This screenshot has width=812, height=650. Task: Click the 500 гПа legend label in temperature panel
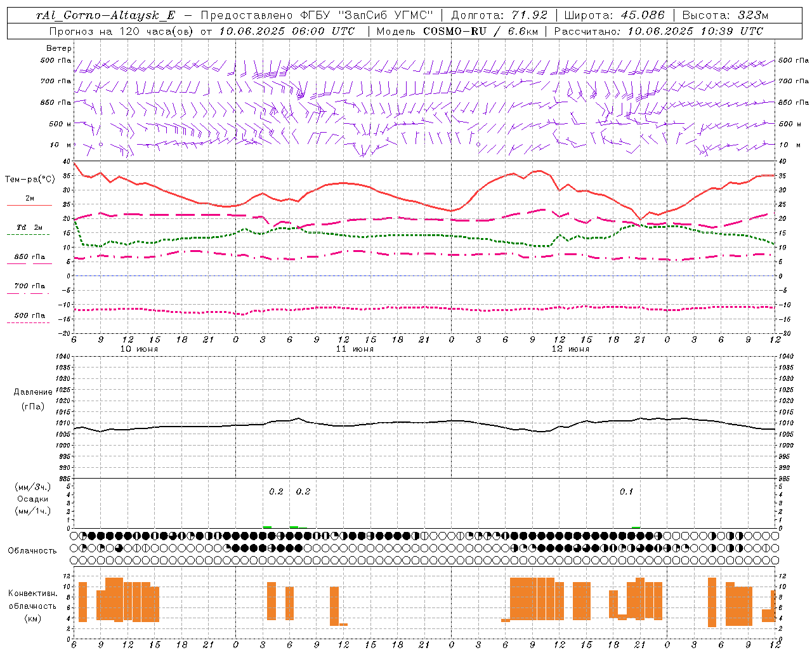[30, 315]
